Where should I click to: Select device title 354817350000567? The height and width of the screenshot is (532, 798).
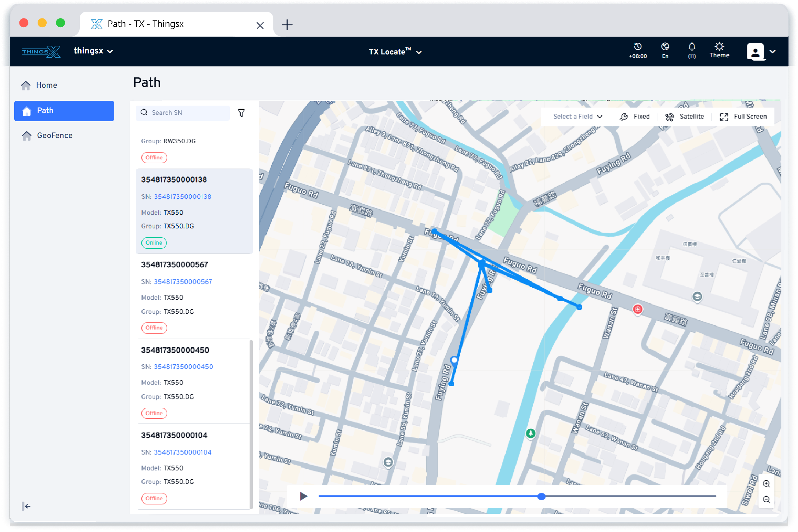tap(174, 265)
